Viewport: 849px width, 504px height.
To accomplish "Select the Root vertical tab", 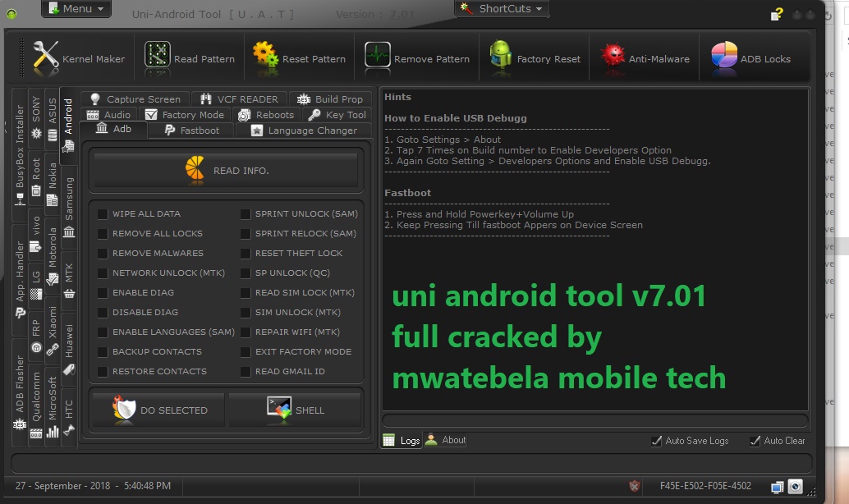I will coord(36,176).
